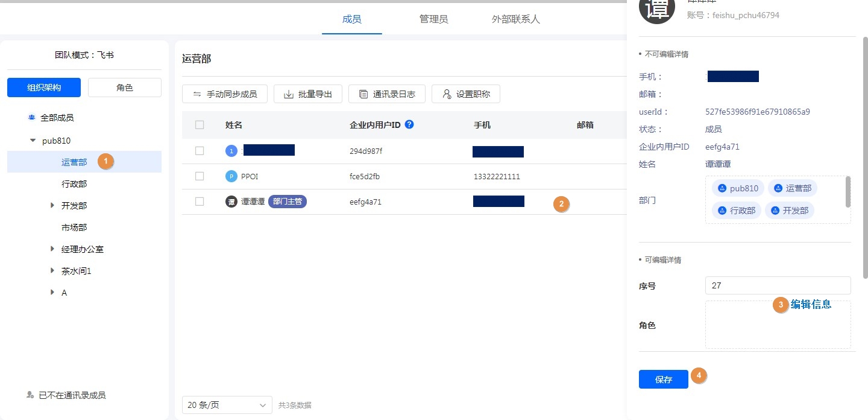Click the 手动同步成员 button
Viewport: 868px width, 420px height.
[x=225, y=94]
